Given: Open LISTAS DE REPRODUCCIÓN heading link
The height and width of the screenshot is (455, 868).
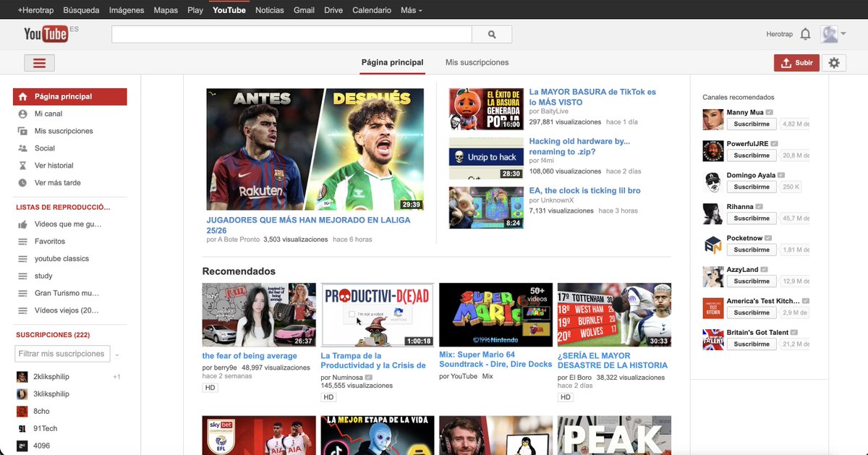Looking at the screenshot, I should tap(63, 208).
